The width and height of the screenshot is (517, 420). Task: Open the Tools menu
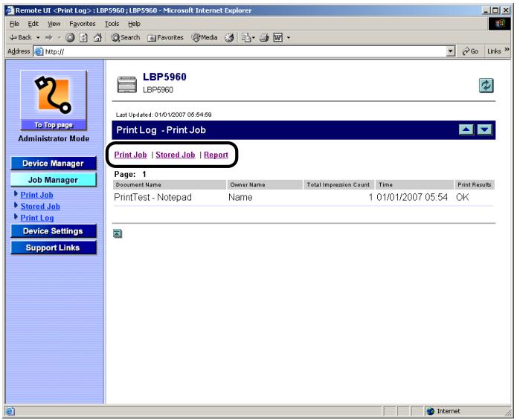(112, 24)
